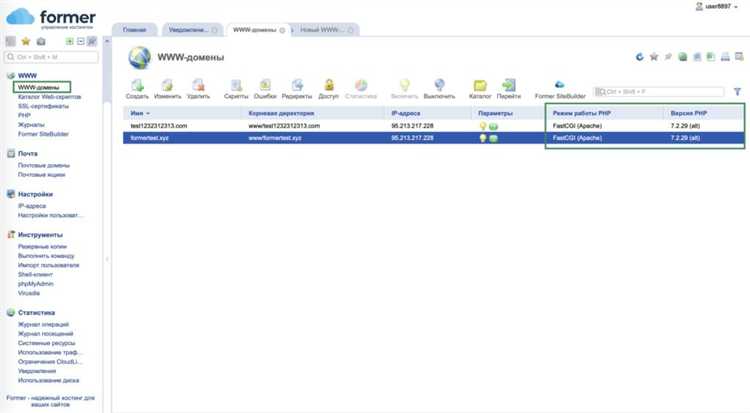Viewport: 750px width, 413px height.
Task: Click the star icon in the header icon row
Action: click(654, 57)
